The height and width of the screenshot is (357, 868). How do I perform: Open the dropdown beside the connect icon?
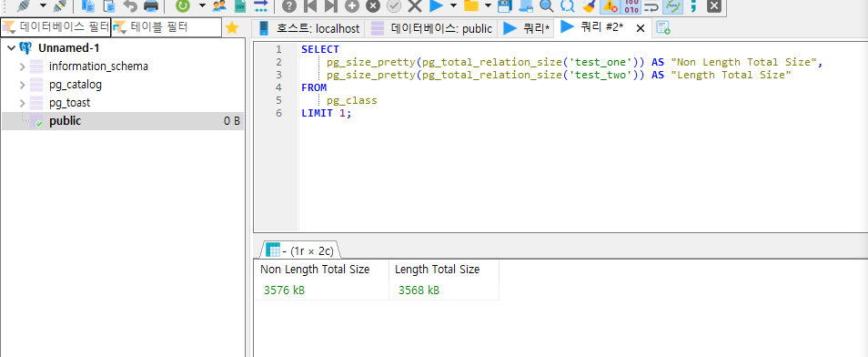43,6
